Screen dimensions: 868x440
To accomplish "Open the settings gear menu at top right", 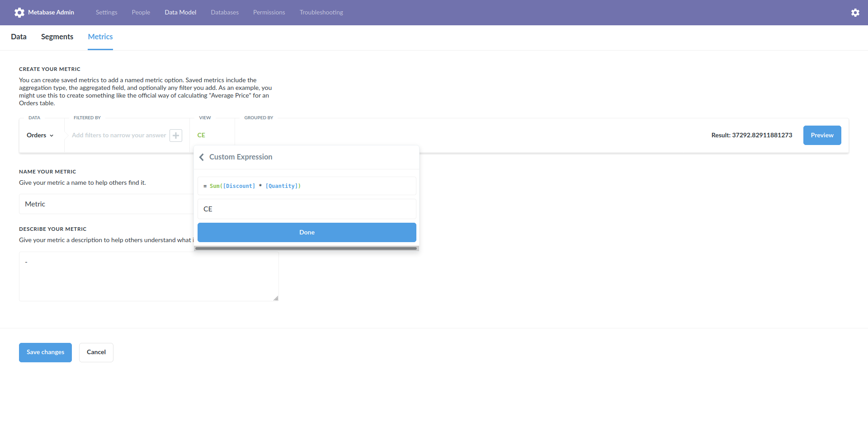I will coord(855,13).
